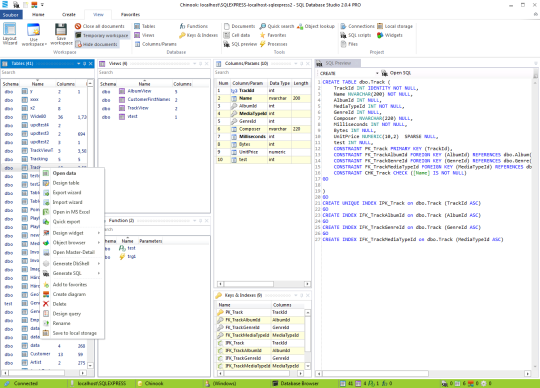This screenshot has height=388, width=540.
Task: Open Columns/Params from ribbon
Action: click(x=155, y=44)
